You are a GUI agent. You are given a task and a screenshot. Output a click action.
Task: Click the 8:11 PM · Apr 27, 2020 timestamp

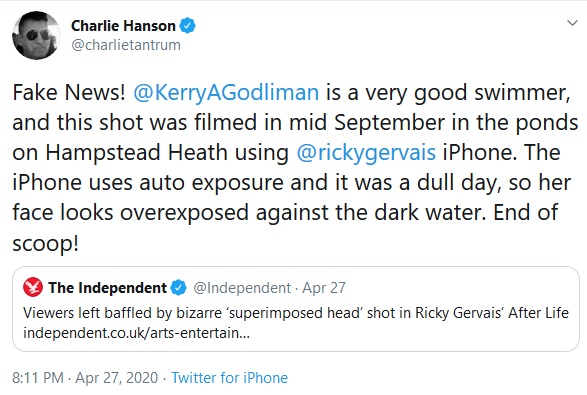click(85, 377)
